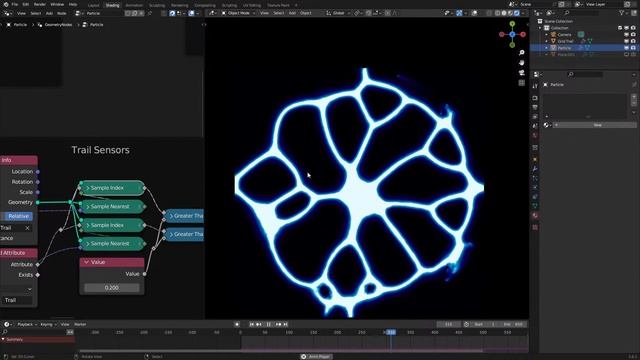This screenshot has height=360, width=640.
Task: Select Camera in the outliner
Action: (564, 35)
